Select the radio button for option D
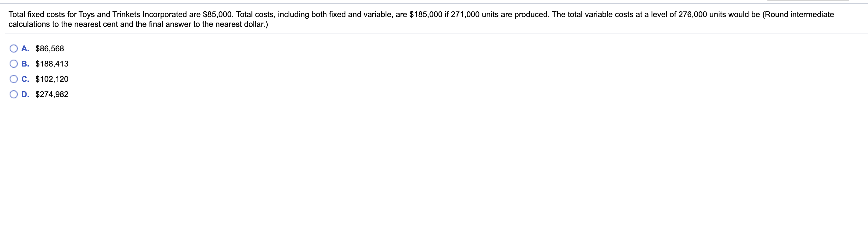 13,94
